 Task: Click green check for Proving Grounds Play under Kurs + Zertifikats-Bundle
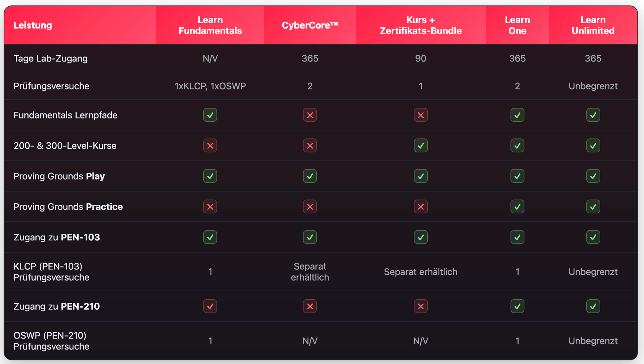[421, 176]
